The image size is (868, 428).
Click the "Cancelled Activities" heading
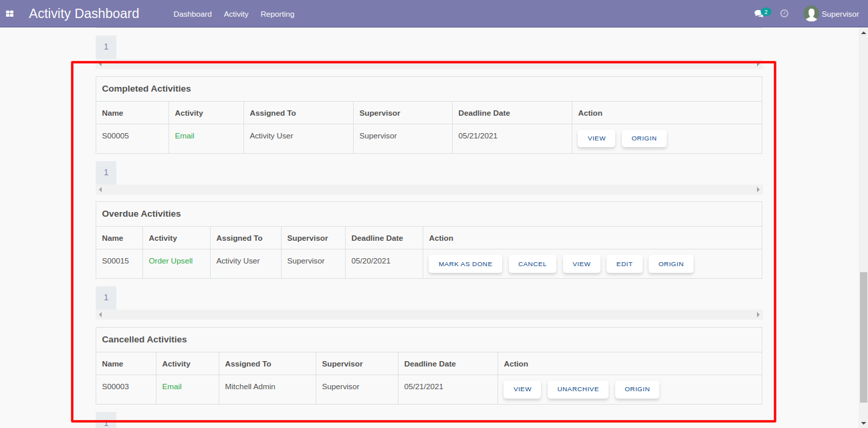point(144,340)
